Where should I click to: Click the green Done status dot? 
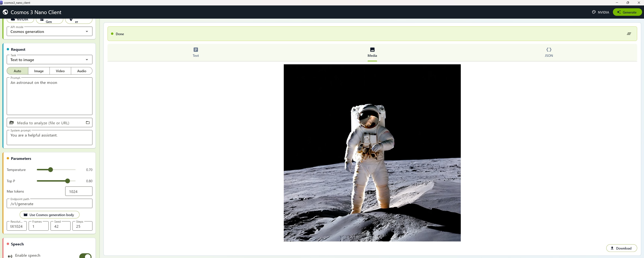pyautogui.click(x=112, y=34)
